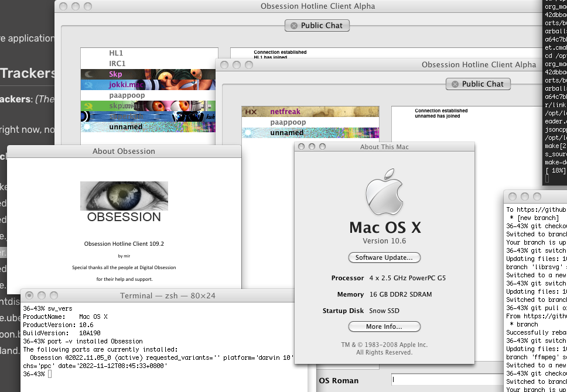
Task: Close the Public Chat tab in front Obsession window
Action: 455,84
